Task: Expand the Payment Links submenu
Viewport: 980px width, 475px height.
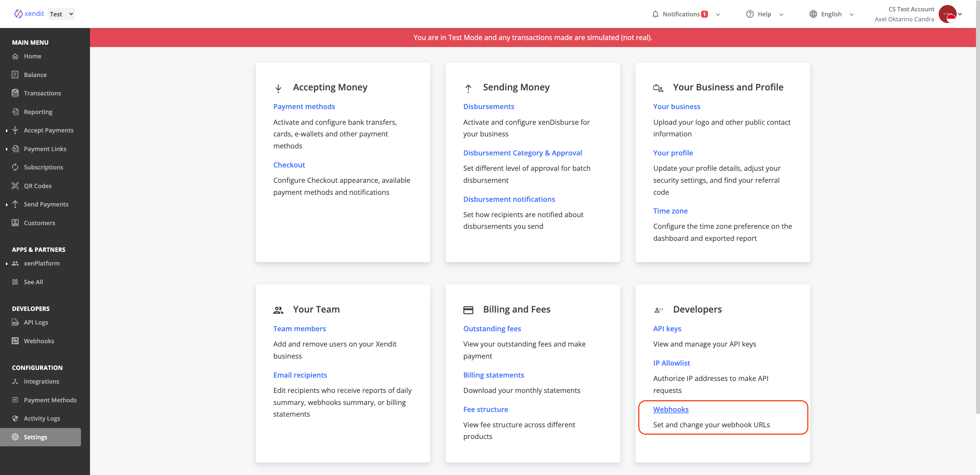Action: pos(7,149)
